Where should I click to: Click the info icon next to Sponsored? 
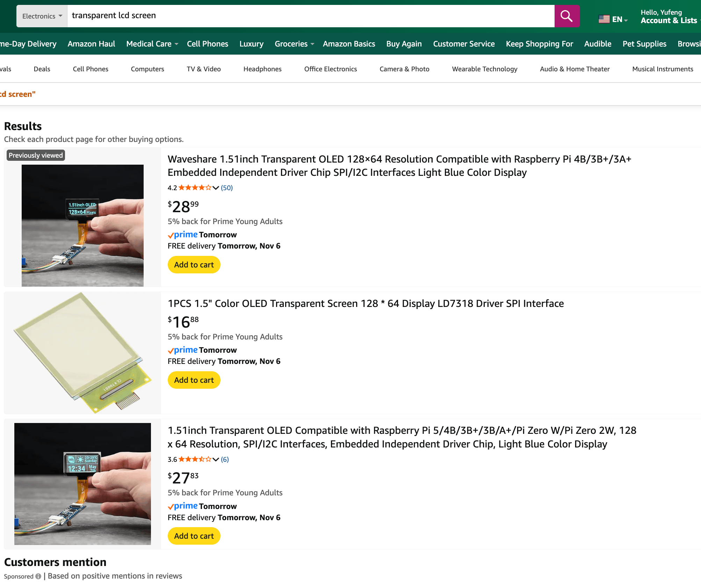point(38,576)
